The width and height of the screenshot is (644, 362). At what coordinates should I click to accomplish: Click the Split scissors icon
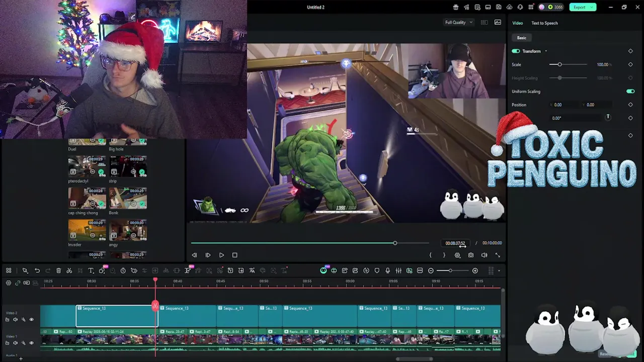point(69,270)
